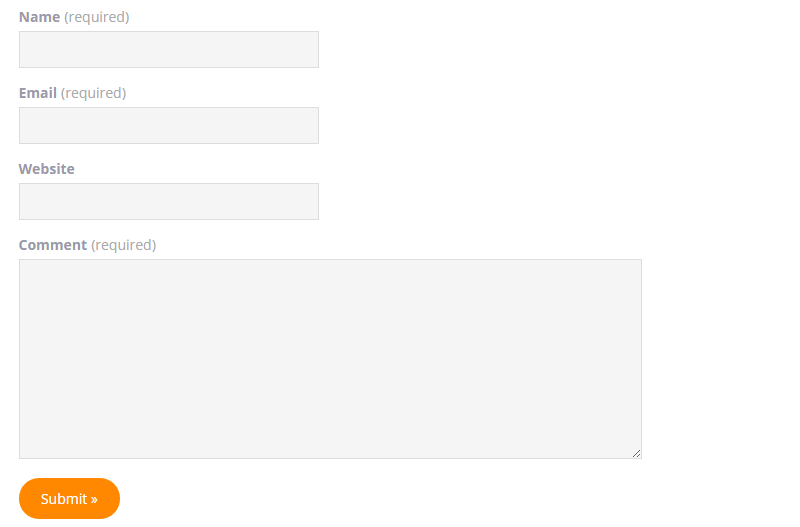
Task: Click the » arrows on Submit button
Action: click(94, 499)
